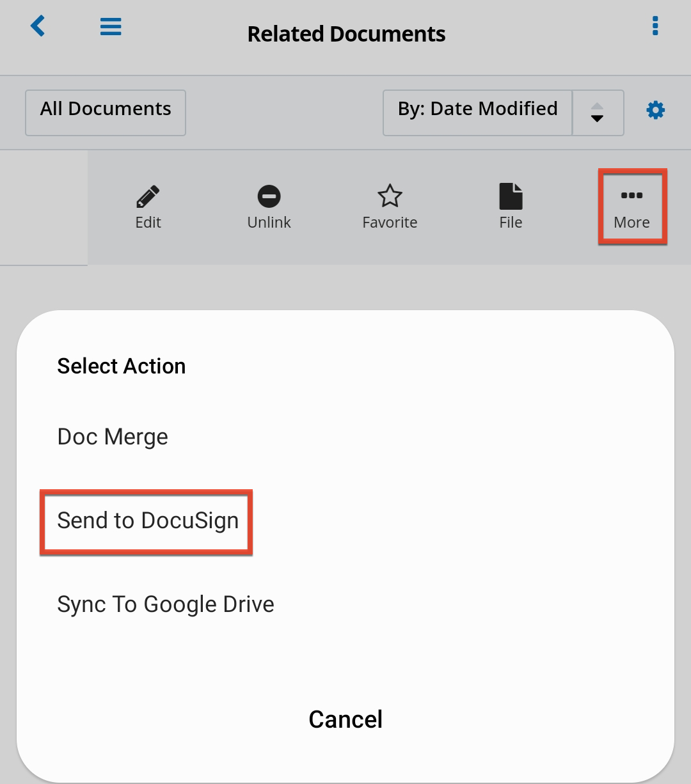Tap the Select Action heading
The image size is (691, 784).
click(x=122, y=366)
